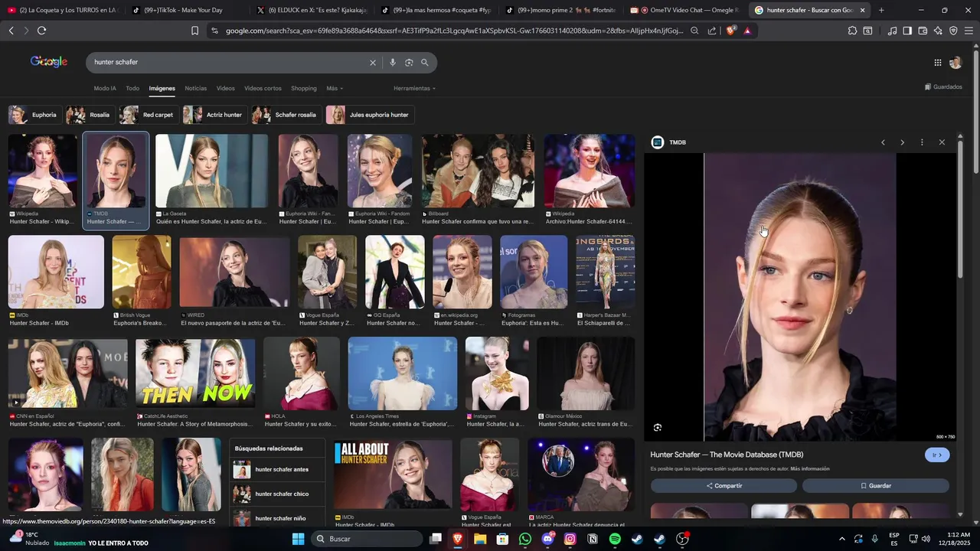
Task: Open Leo AI assistant sparkle icon
Action: pos(938,31)
